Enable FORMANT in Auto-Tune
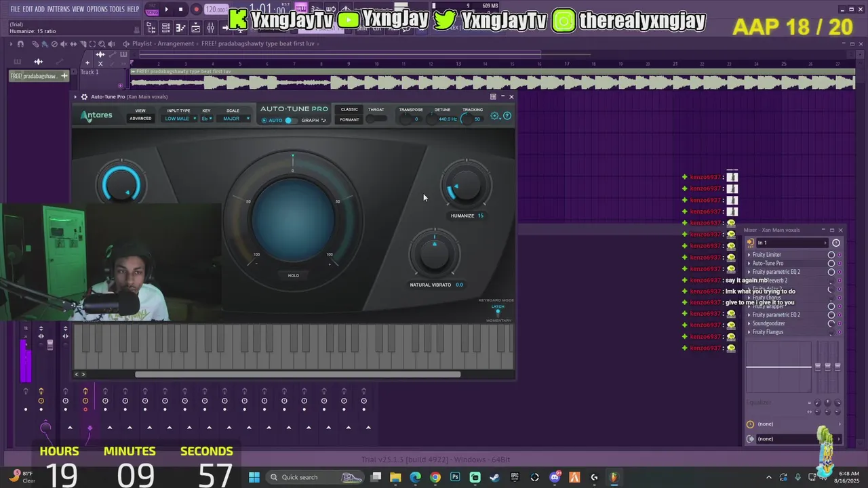Image resolution: width=868 pixels, height=488 pixels. tap(350, 120)
